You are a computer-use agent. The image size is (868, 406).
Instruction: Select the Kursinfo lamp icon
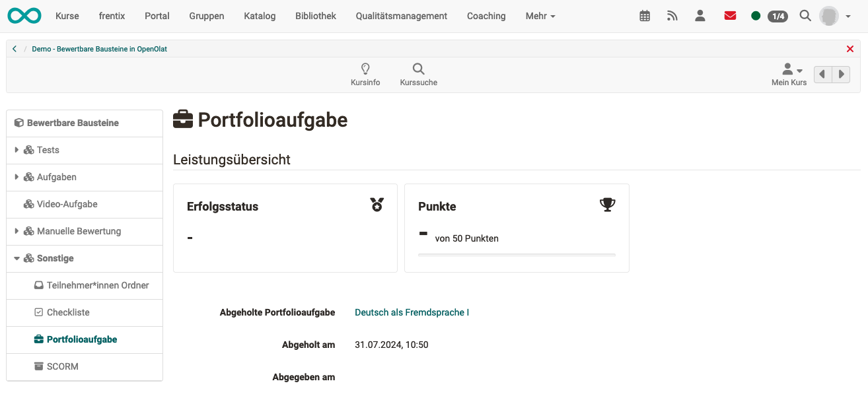coord(365,69)
